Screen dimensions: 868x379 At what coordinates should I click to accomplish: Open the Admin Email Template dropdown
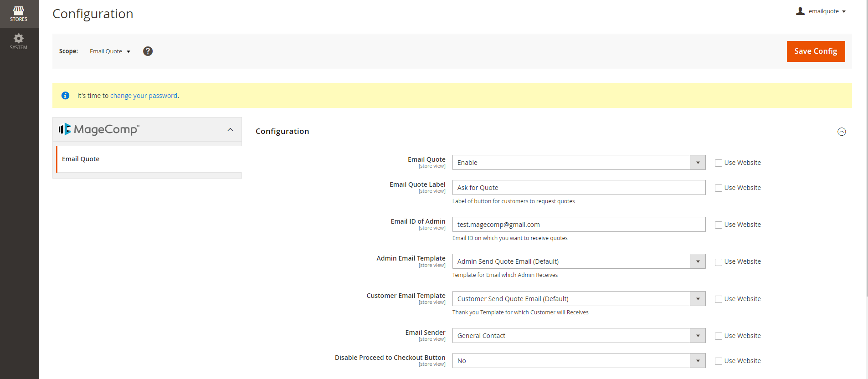(x=579, y=261)
